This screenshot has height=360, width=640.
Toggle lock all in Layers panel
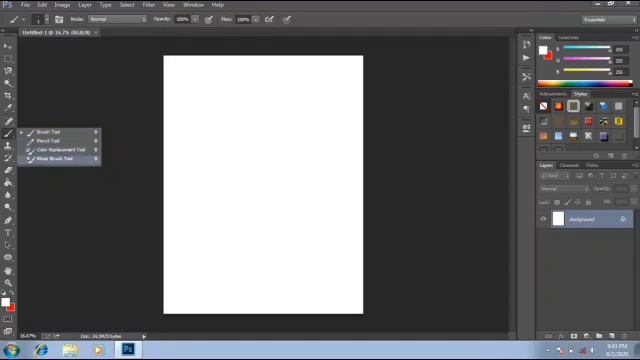tap(588, 202)
